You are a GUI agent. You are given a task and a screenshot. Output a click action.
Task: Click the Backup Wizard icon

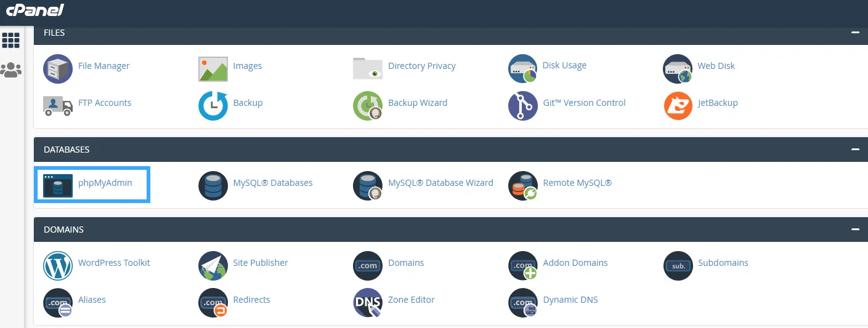(368, 105)
